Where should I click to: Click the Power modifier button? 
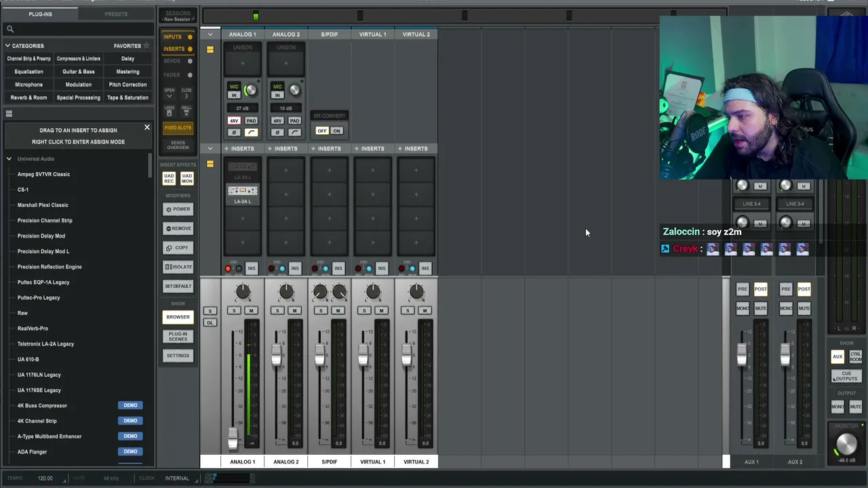pyautogui.click(x=178, y=209)
